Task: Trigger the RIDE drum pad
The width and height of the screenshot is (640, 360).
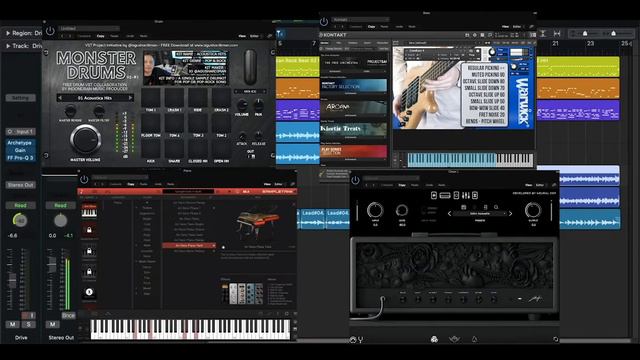Action: tap(198, 98)
